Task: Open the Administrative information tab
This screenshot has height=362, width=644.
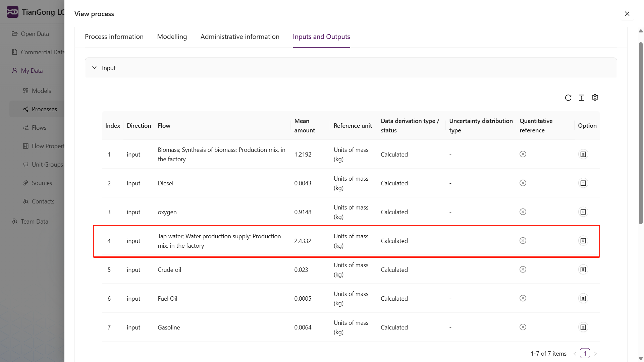Action: tap(240, 37)
